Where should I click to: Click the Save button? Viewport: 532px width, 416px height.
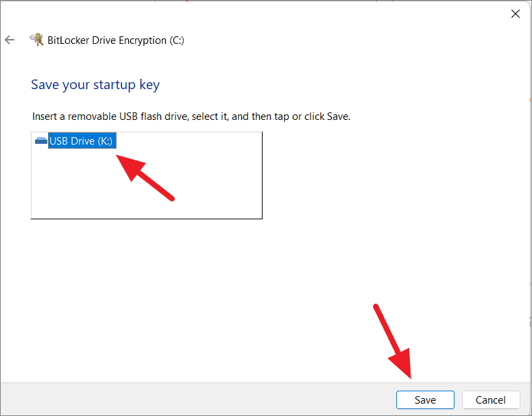tap(425, 400)
